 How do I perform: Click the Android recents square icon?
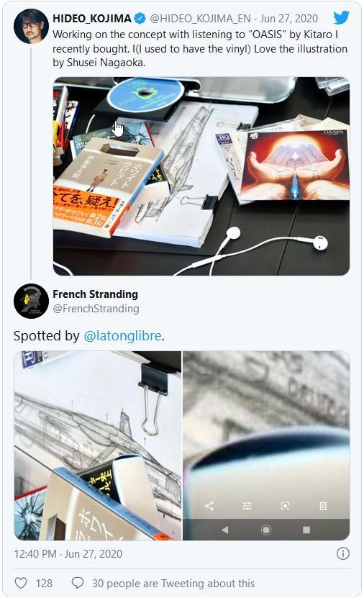click(x=306, y=530)
